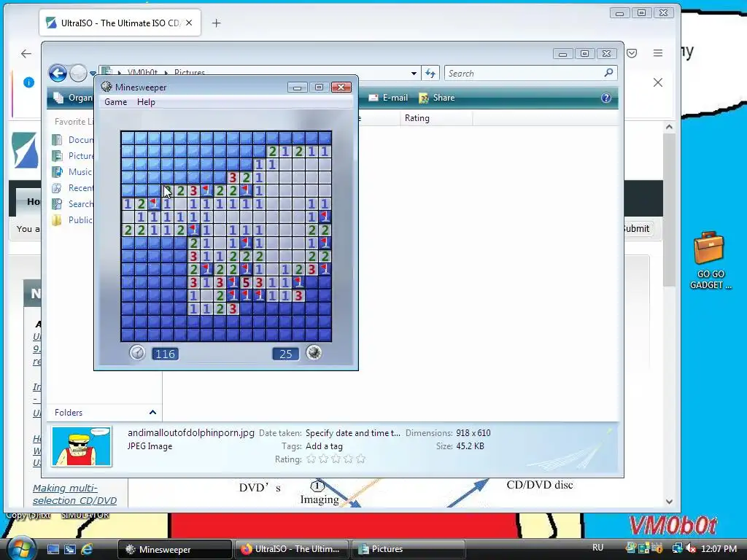Open the GO GO GADGET desktop icon
This screenshot has width=747, height=560.
pos(710,260)
